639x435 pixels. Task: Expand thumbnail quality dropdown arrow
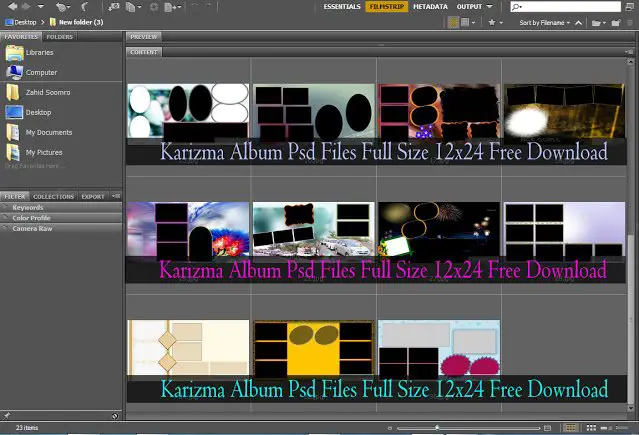[473, 23]
